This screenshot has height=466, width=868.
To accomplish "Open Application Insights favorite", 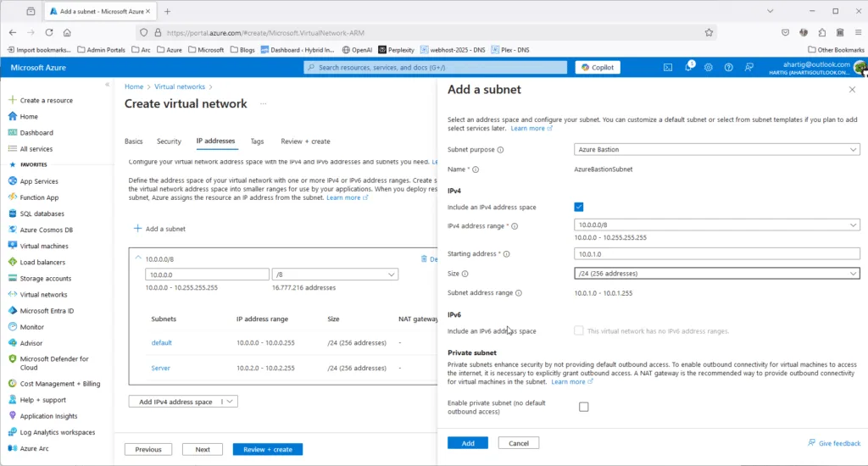I will [x=42, y=416].
